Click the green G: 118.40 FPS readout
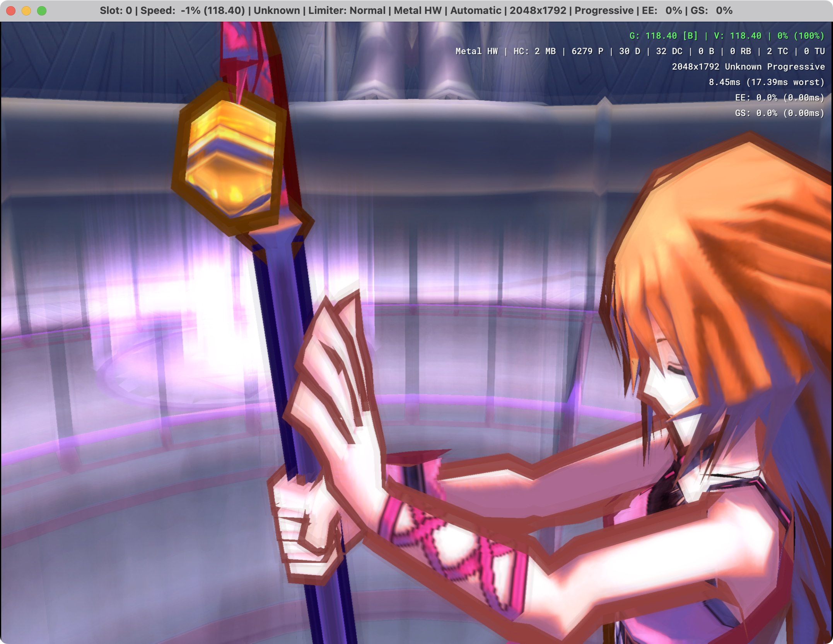 tap(663, 36)
